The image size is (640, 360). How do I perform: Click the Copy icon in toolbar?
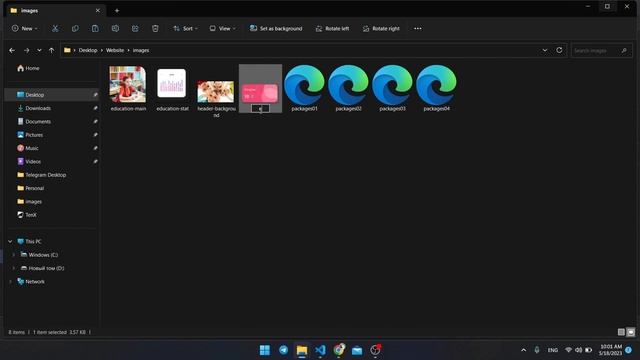[x=75, y=29]
